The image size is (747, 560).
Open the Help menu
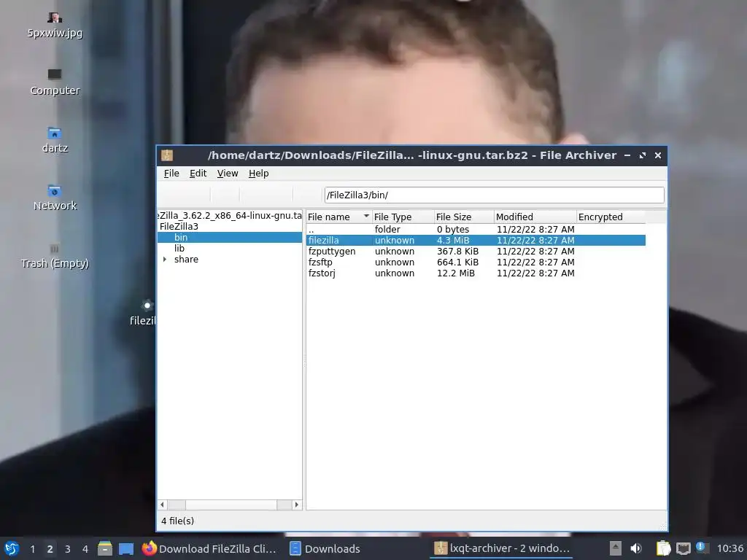click(x=259, y=174)
